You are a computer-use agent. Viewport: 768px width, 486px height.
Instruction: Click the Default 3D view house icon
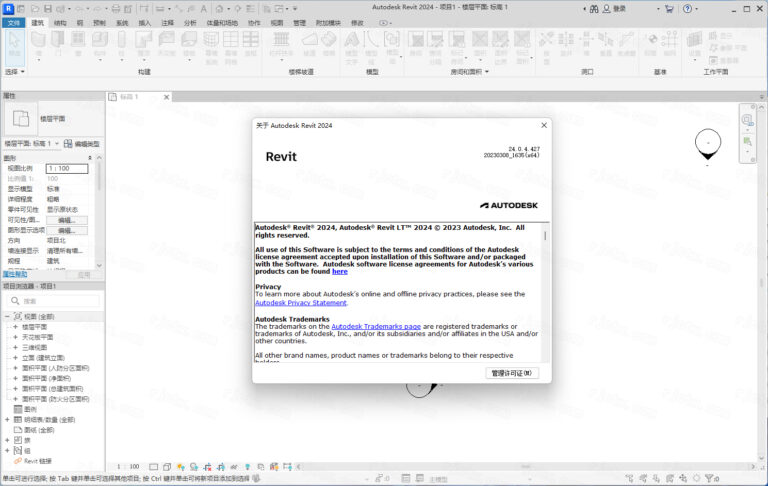point(219,9)
